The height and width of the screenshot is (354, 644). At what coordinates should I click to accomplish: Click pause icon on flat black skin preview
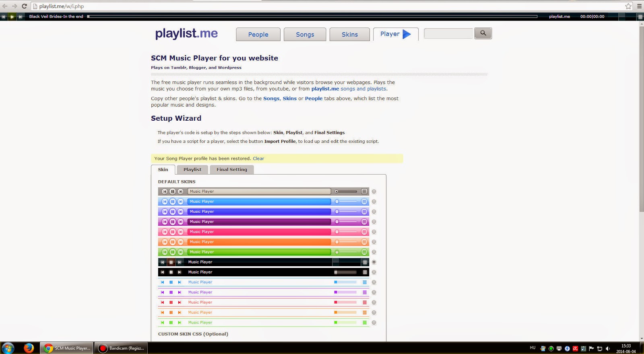click(171, 272)
